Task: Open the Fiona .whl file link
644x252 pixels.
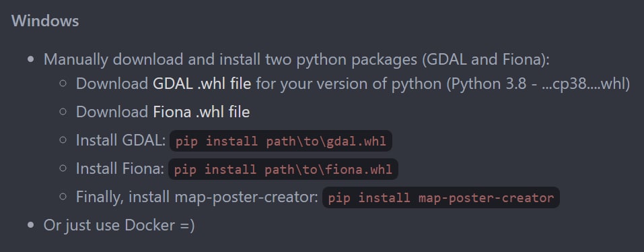Action: point(201,113)
